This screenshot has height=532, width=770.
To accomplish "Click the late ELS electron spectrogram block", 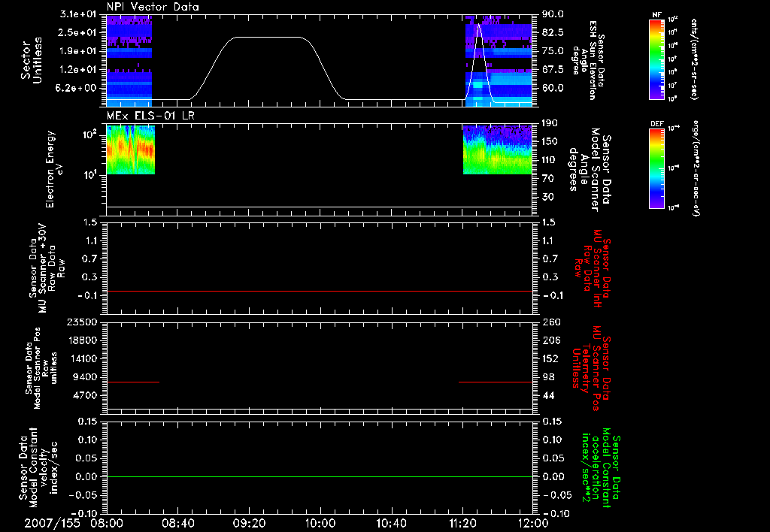I will (498, 150).
